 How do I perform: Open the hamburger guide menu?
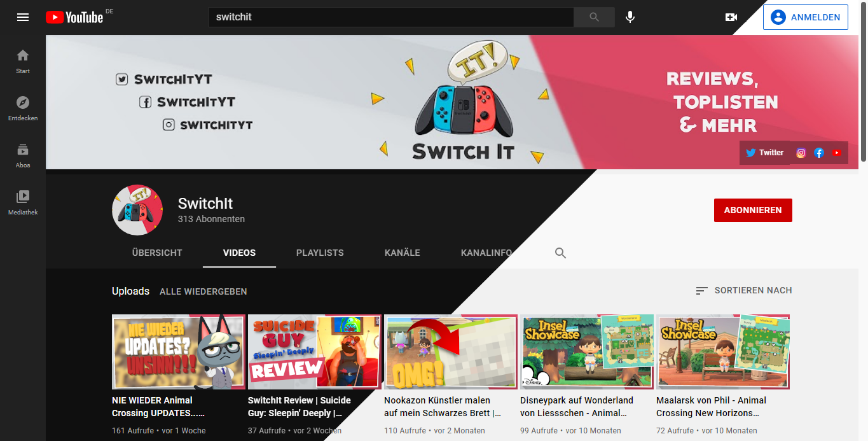coord(23,17)
